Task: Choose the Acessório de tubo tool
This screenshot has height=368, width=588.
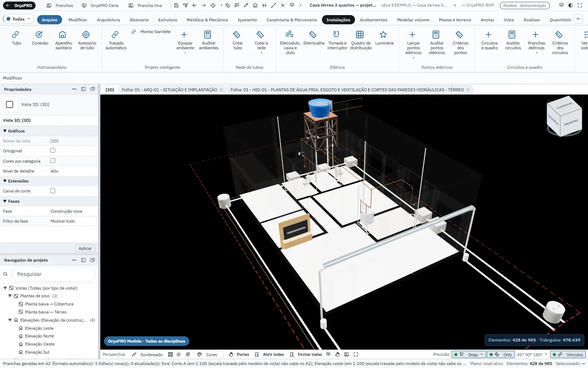Action: coord(87,40)
